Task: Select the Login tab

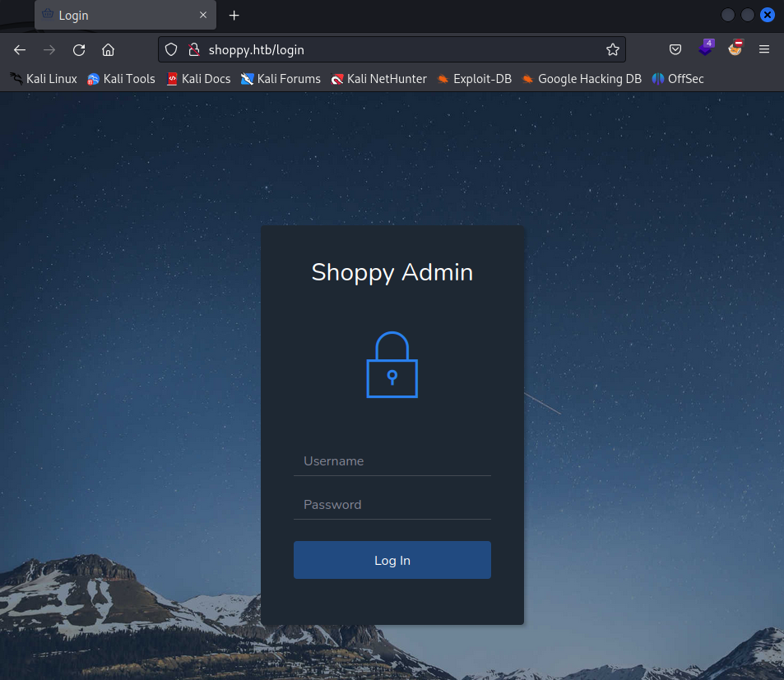Action: pos(125,16)
